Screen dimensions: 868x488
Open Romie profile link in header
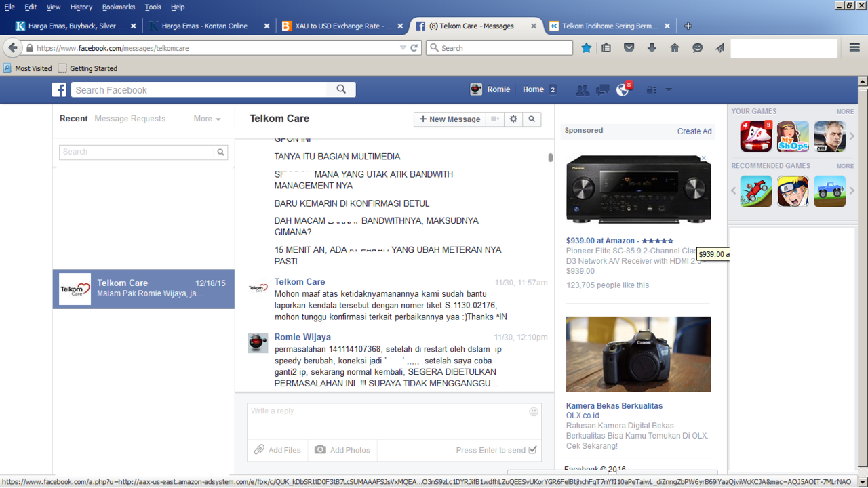click(x=490, y=89)
